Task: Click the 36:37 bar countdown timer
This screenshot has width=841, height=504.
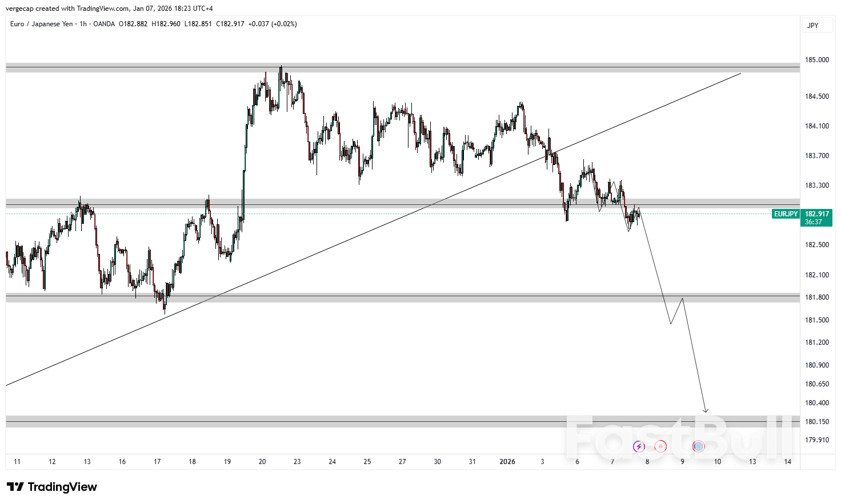Action: click(812, 220)
